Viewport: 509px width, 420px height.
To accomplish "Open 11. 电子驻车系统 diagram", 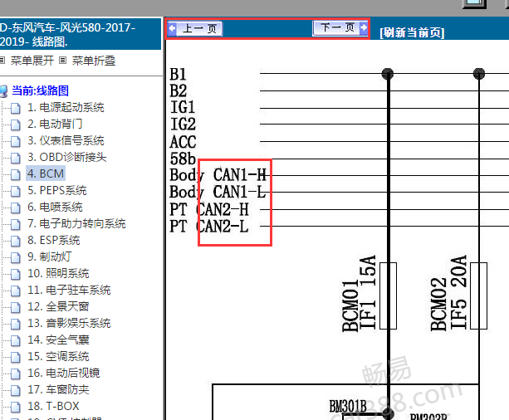I will click(x=69, y=290).
